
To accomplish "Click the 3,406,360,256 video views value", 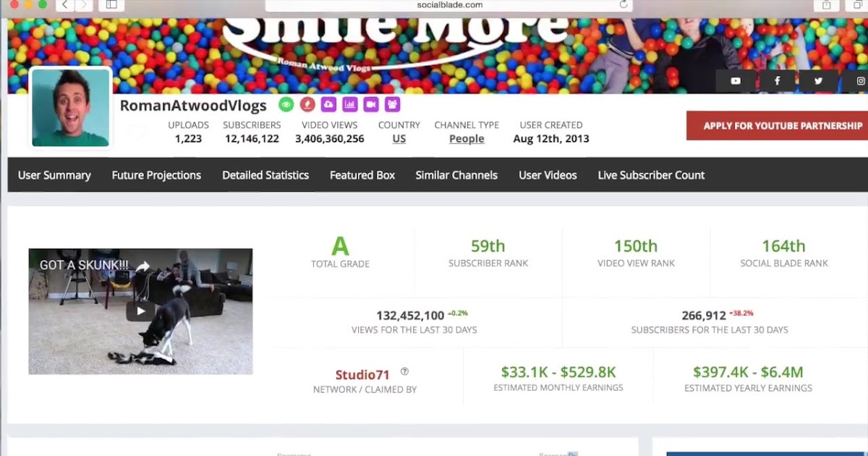I will tap(329, 139).
